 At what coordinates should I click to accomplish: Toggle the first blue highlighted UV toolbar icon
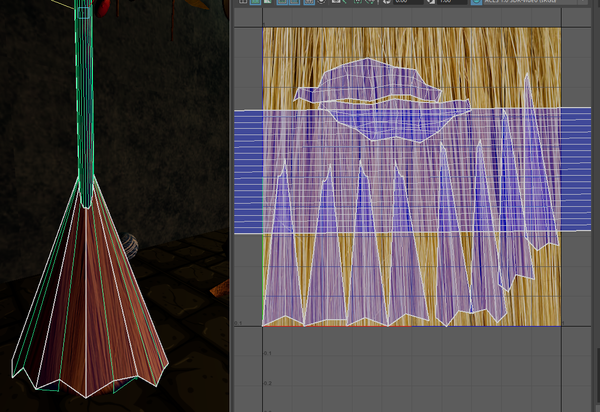tap(255, 3)
